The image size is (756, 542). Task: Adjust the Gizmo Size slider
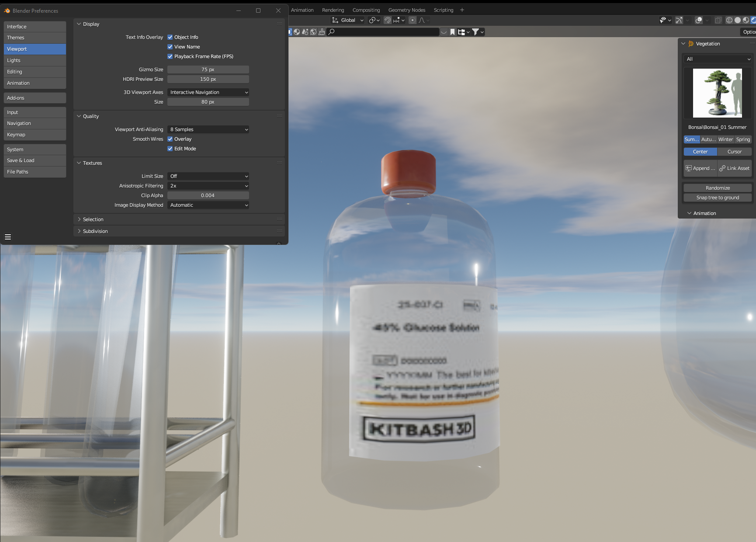(x=208, y=69)
